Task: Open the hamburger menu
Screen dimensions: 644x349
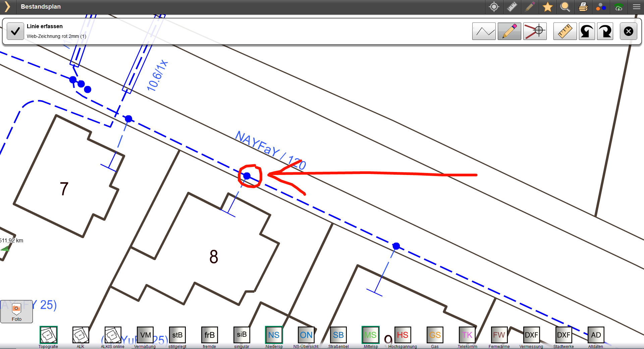Action: tap(636, 7)
